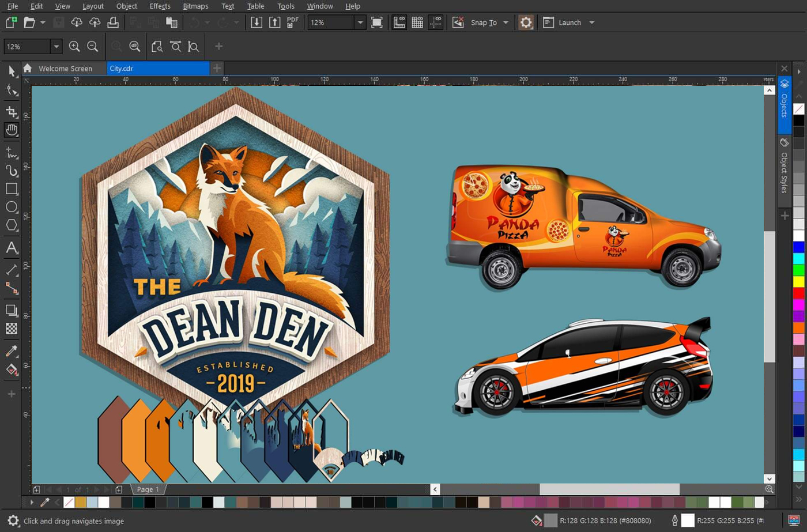Select the Pick tool
This screenshot has height=532, width=807.
(x=12, y=71)
